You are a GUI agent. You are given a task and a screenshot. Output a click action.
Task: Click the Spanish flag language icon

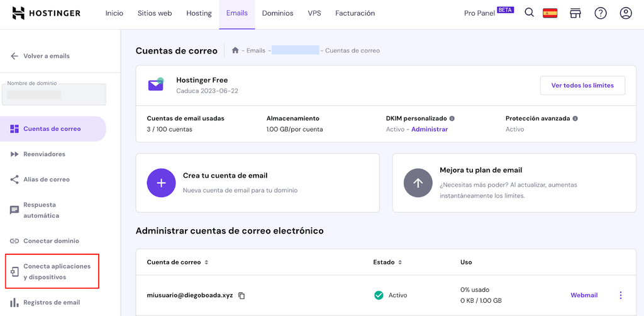(x=550, y=13)
